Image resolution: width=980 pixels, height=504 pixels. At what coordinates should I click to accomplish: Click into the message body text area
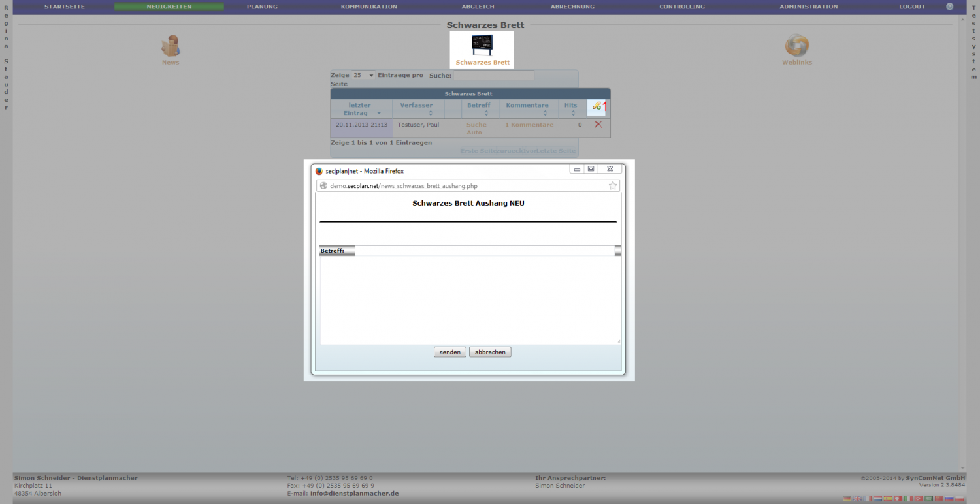tap(470, 300)
